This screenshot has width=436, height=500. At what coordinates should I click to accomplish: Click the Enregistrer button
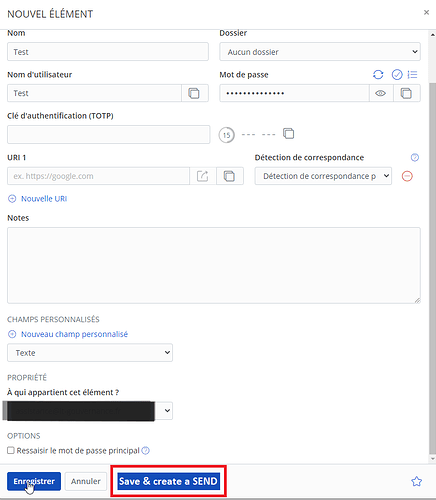34,481
